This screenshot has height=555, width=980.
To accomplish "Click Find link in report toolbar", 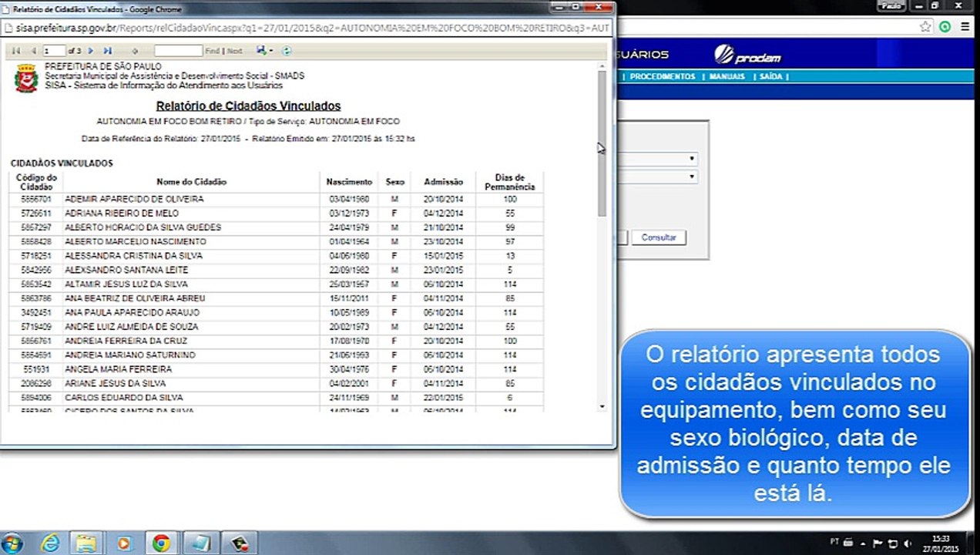I will pyautogui.click(x=212, y=51).
